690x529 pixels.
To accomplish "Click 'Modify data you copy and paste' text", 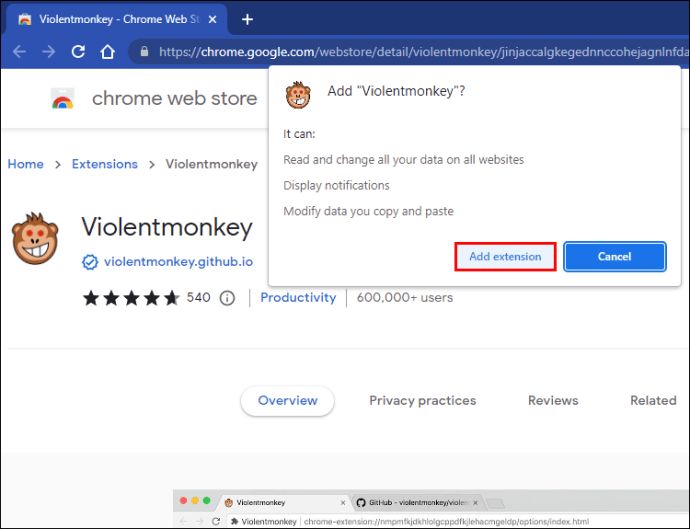I will (368, 211).
